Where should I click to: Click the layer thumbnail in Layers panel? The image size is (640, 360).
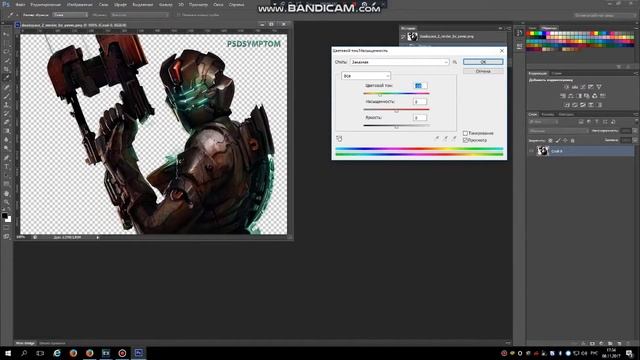tap(542, 151)
